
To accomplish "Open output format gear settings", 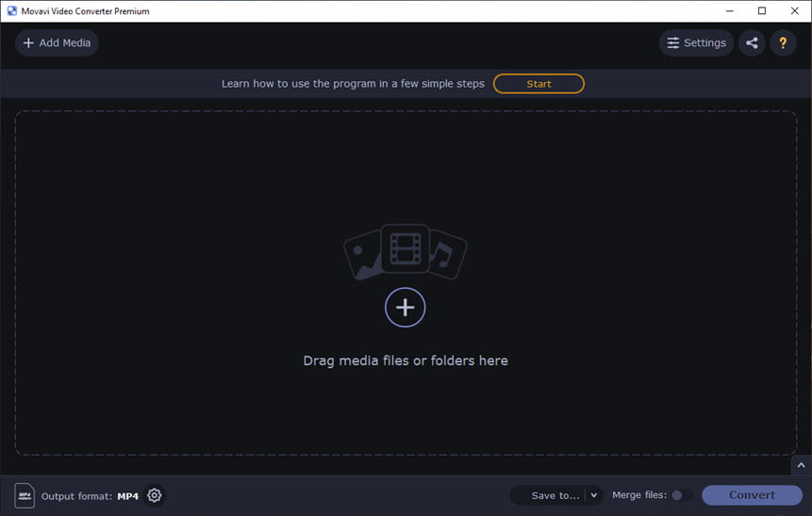I will pos(155,495).
